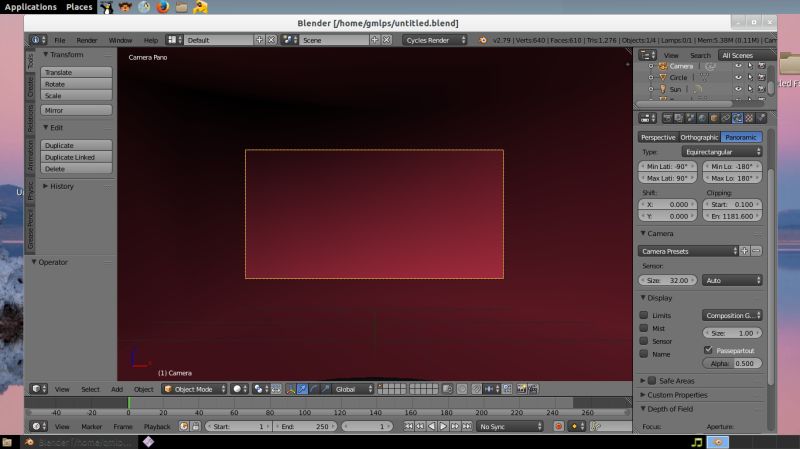Viewport: 800px width, 449px height.
Task: Hide the Sun object via eye icon
Action: pyautogui.click(x=738, y=89)
